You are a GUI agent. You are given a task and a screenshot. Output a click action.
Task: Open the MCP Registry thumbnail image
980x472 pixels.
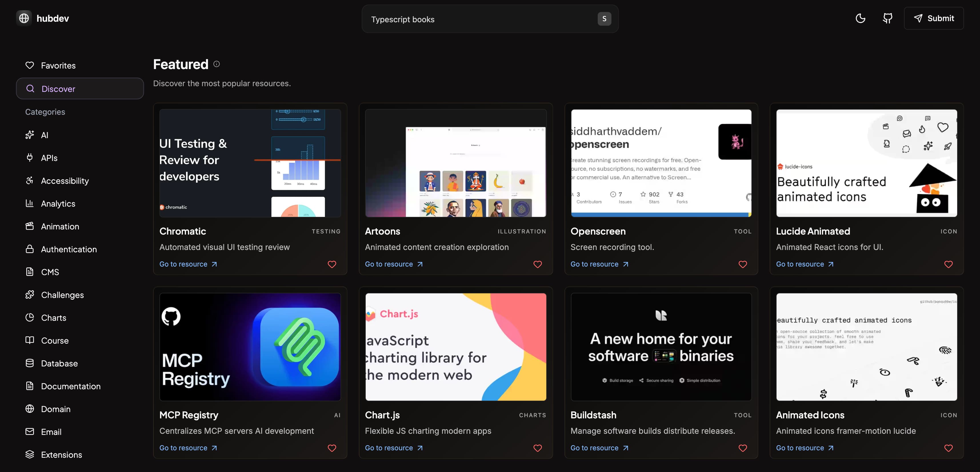[x=250, y=347]
